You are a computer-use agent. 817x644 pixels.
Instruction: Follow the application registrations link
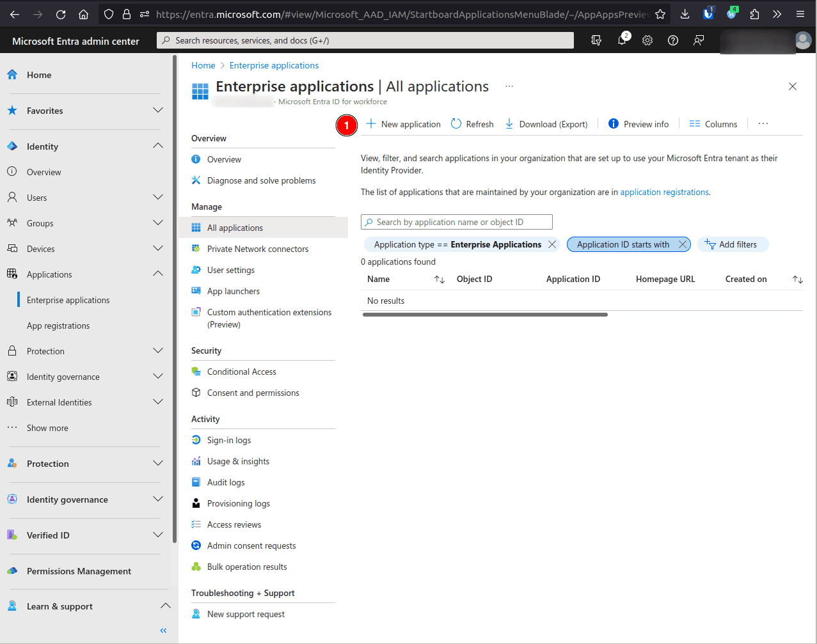coord(665,192)
